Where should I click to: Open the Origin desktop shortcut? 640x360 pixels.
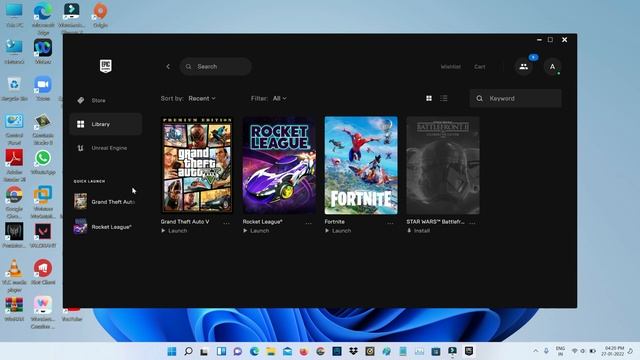[100, 16]
